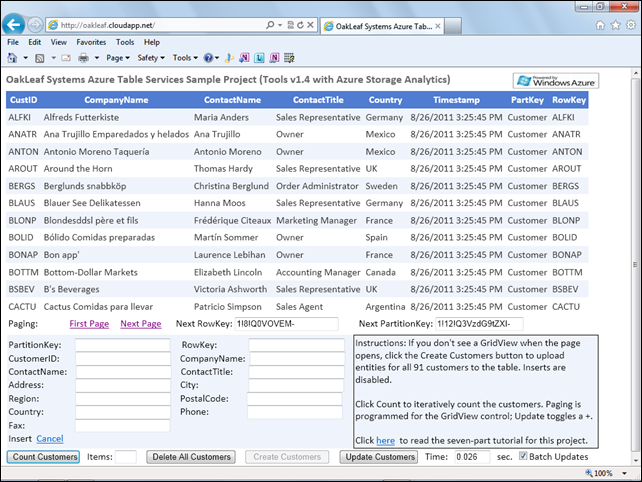Click the browser Back arrow button

tap(15, 23)
